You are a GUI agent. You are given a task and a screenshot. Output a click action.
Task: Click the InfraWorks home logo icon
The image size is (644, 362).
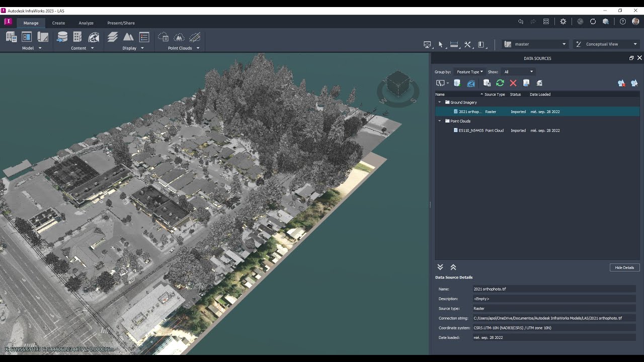[8, 22]
